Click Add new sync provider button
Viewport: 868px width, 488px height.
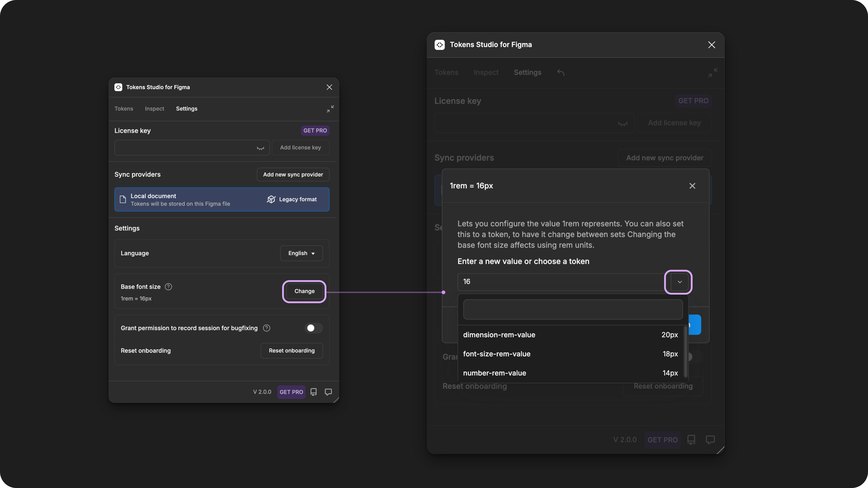[293, 174]
